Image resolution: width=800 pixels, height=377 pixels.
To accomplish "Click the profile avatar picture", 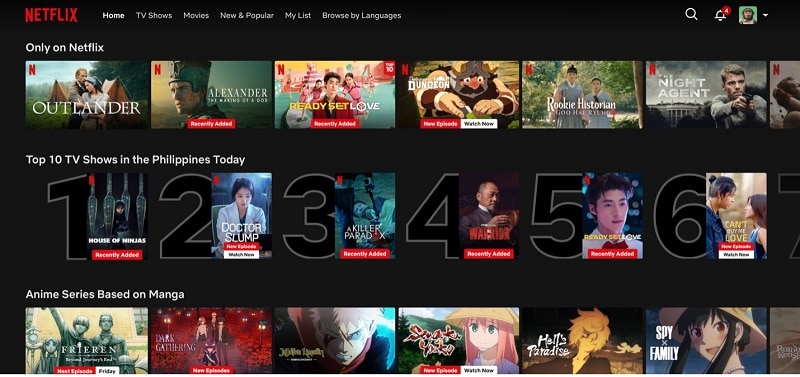I will click(748, 15).
